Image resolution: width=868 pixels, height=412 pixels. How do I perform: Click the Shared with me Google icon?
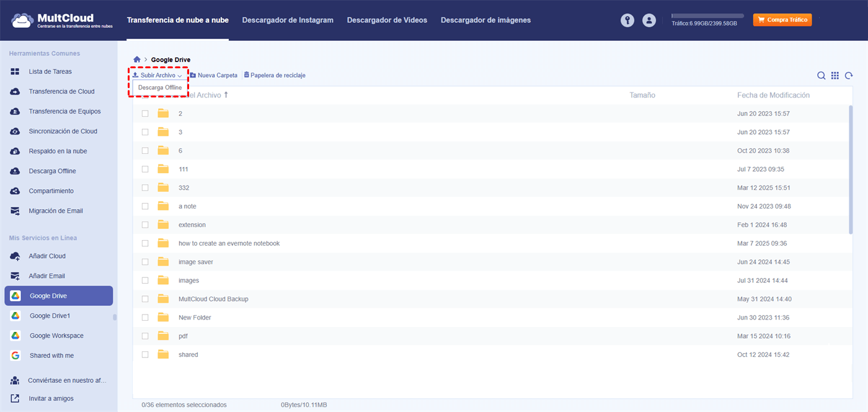[15, 356]
